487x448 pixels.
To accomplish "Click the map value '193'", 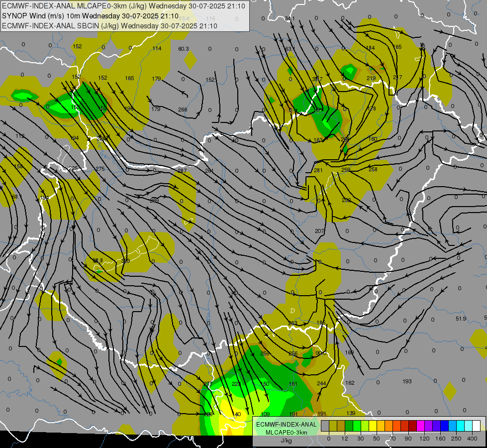I will [407, 381].
